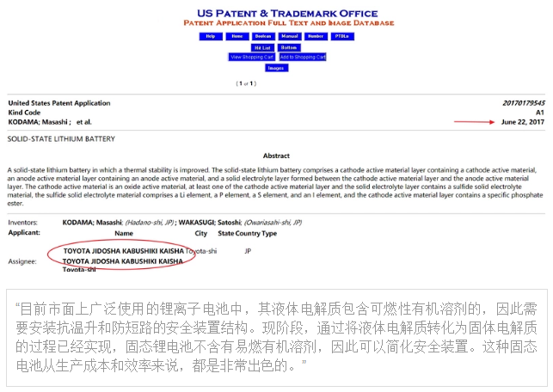This screenshot has height=392, width=553.
Task: Click View Shopping Cart
Action: pos(251,57)
